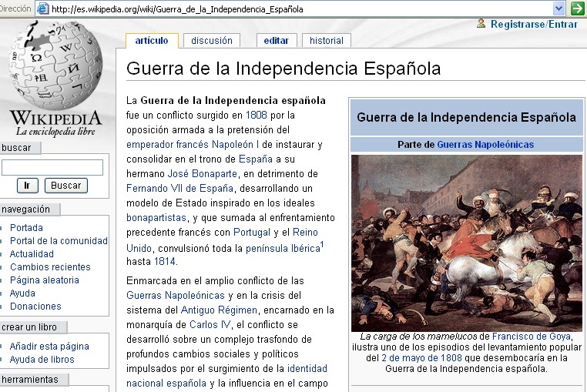The height and width of the screenshot is (392, 587).
Task: Open the historial tab
Action: pyautogui.click(x=327, y=41)
